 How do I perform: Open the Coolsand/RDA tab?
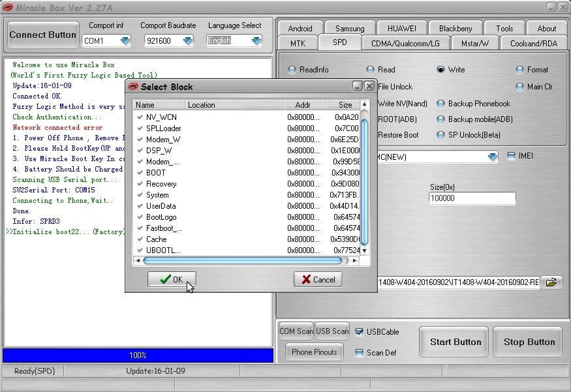click(x=534, y=43)
